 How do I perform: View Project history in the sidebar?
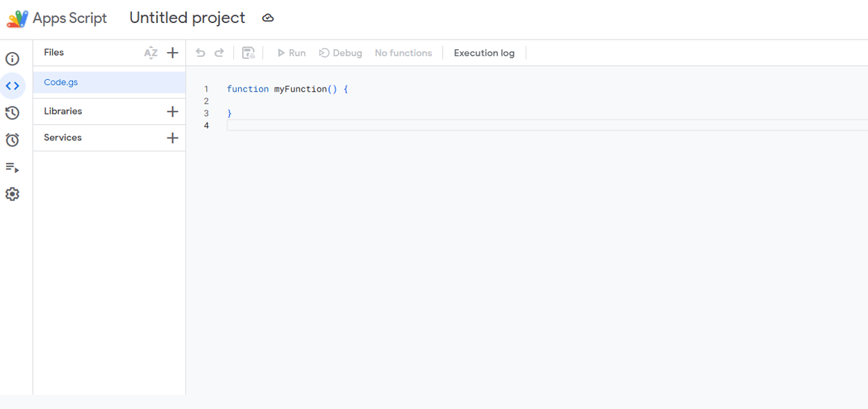[12, 112]
